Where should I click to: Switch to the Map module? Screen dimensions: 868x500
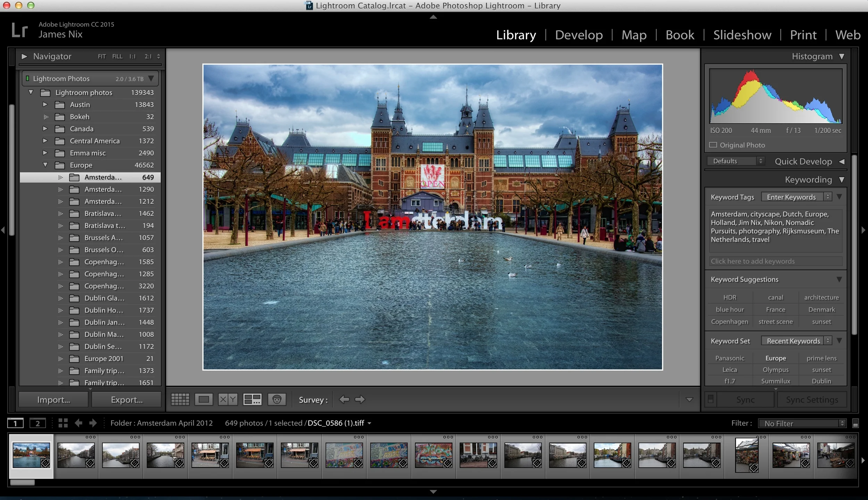[634, 35]
